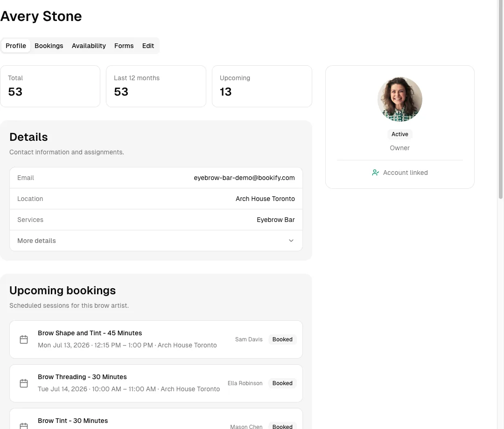Click calendar icon for Brow Shape and Tint booking
504x429 pixels.
[24, 339]
